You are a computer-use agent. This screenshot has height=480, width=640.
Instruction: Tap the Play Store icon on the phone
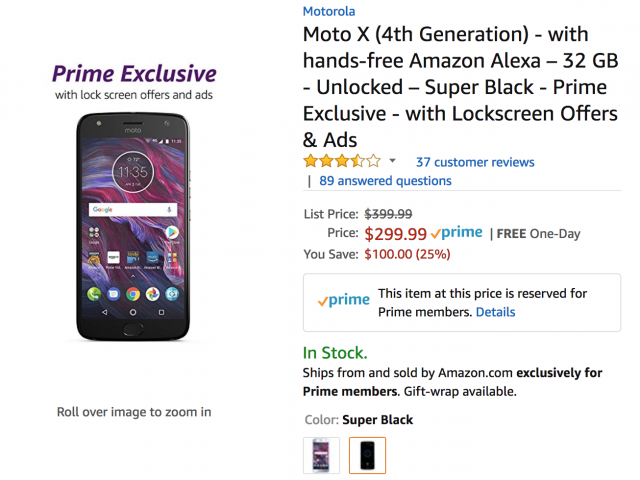pyautogui.click(x=171, y=233)
